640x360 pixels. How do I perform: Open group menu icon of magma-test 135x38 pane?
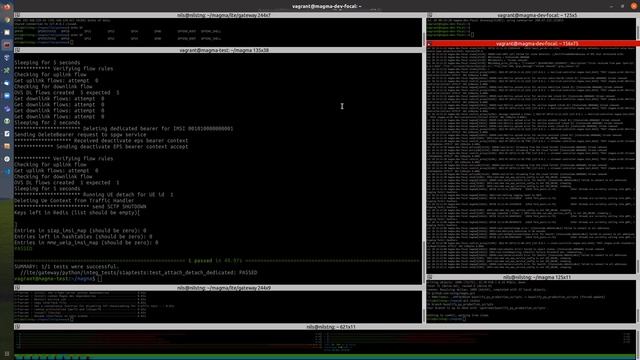point(17,50)
